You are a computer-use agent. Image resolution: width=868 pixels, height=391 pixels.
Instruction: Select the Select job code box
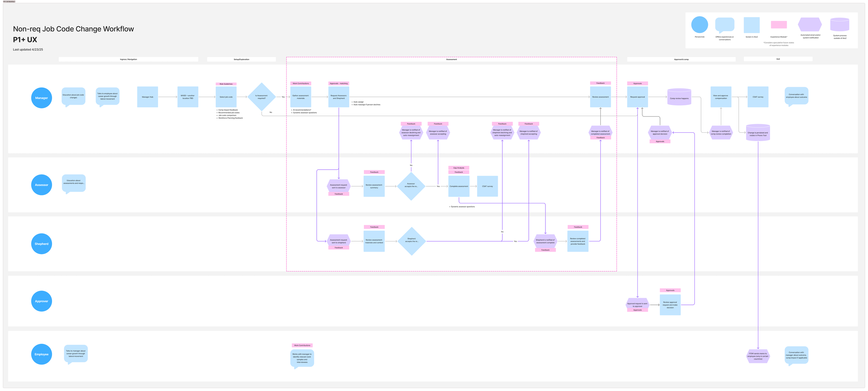[x=226, y=97]
